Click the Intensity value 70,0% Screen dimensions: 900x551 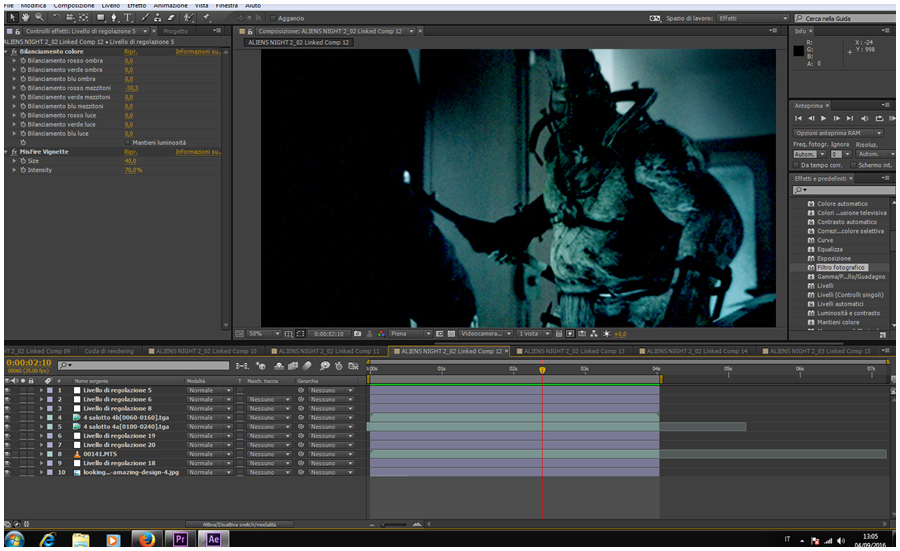pyautogui.click(x=133, y=170)
